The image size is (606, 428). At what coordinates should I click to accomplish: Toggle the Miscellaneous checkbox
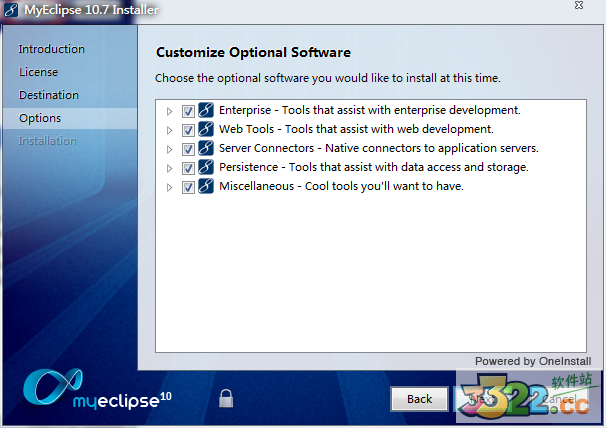coord(188,187)
